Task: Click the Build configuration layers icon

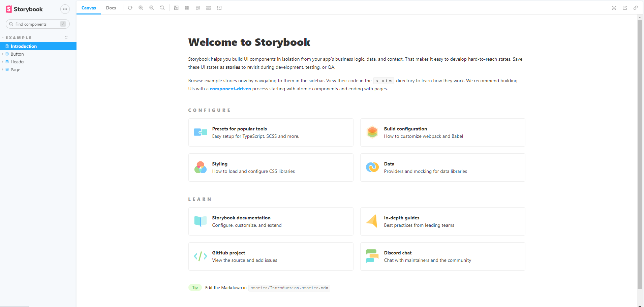Action: pos(372,132)
